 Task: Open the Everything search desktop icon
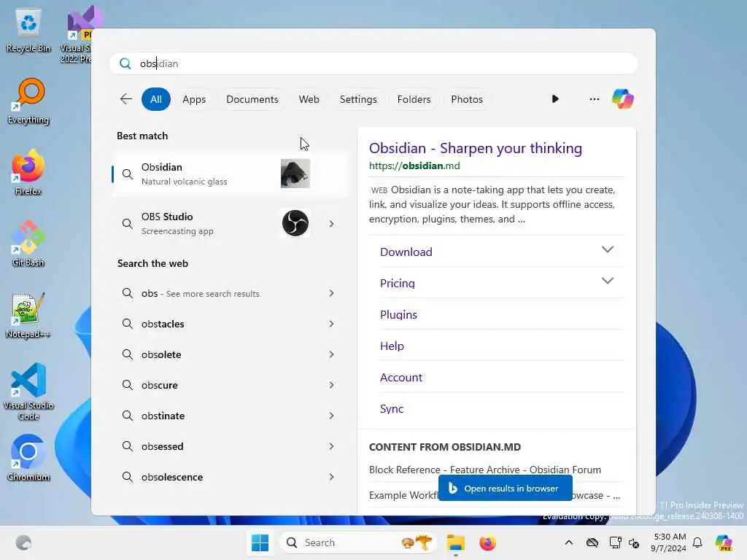[28, 101]
